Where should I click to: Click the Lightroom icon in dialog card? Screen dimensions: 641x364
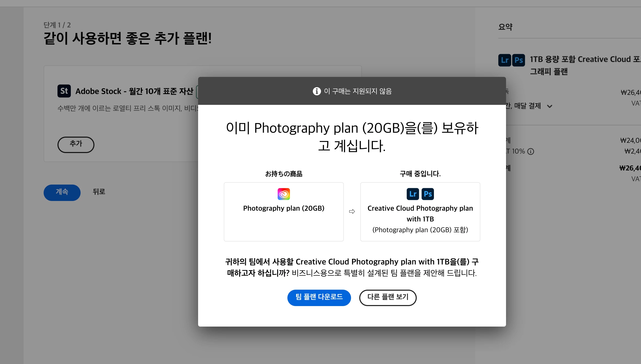click(x=413, y=194)
